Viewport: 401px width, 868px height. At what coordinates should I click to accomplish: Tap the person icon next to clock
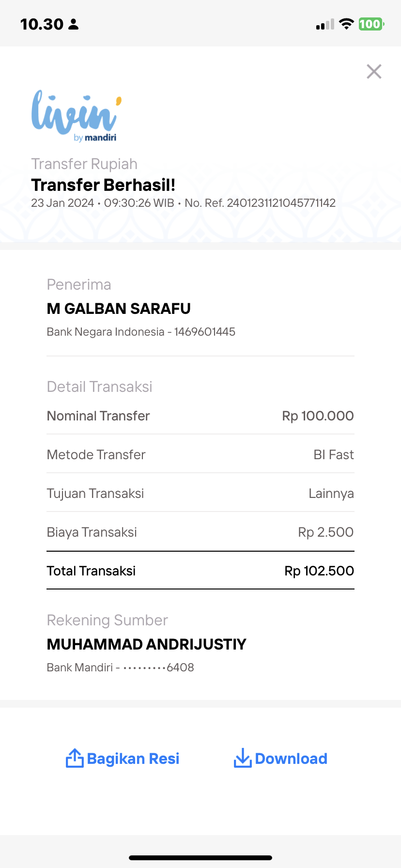(74, 24)
